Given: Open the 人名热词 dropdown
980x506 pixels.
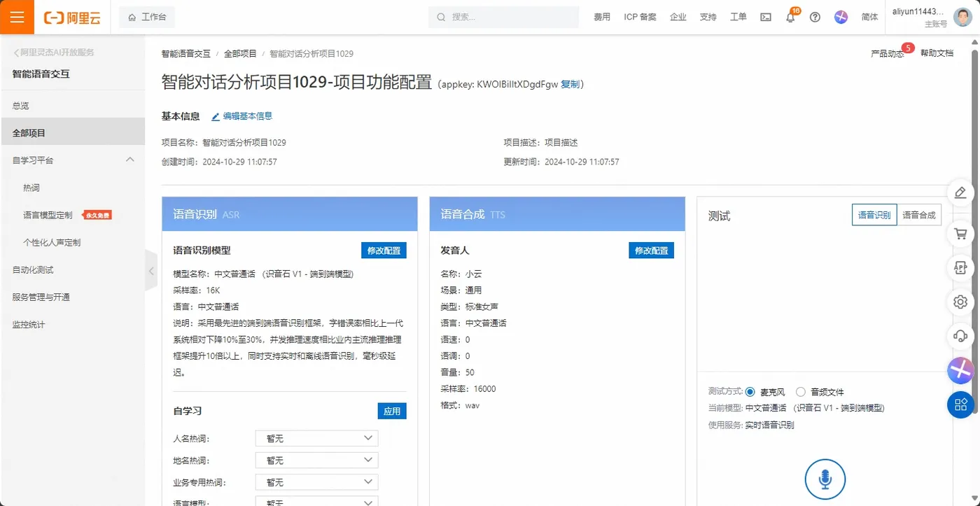Looking at the screenshot, I should click(x=317, y=438).
